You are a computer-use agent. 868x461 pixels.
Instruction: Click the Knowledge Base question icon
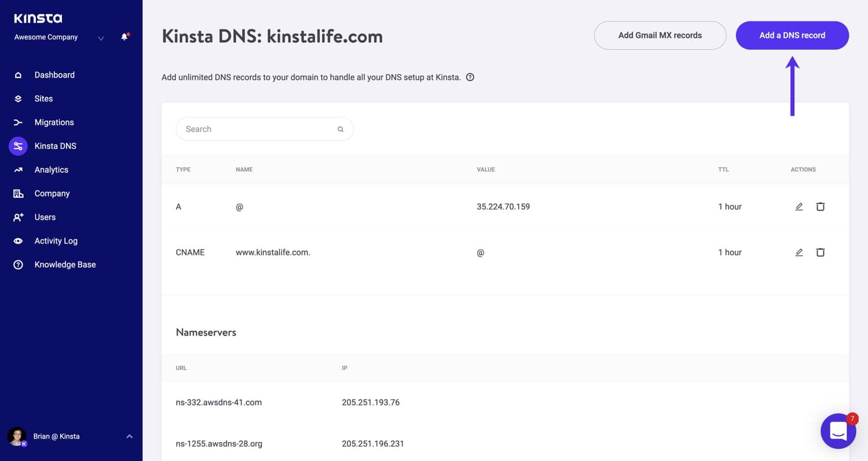tap(18, 265)
